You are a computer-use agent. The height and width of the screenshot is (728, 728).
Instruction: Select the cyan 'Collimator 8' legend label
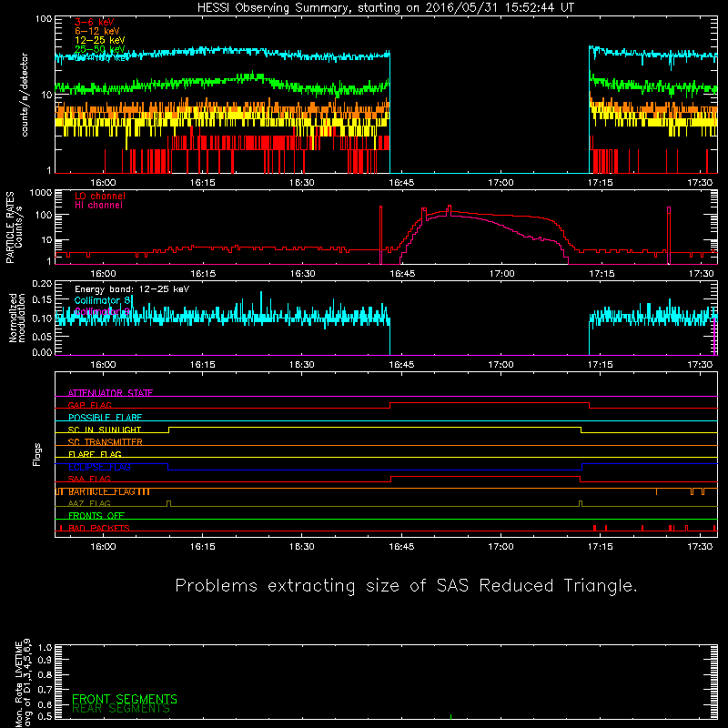(x=103, y=300)
